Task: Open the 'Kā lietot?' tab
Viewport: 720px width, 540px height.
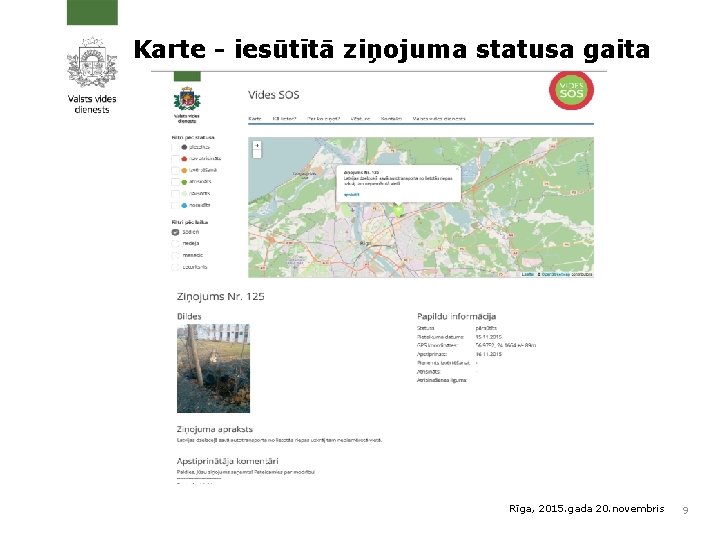Action: pos(284,118)
